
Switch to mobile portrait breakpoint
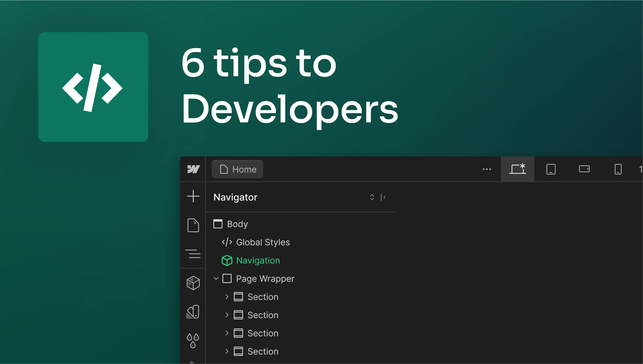618,169
